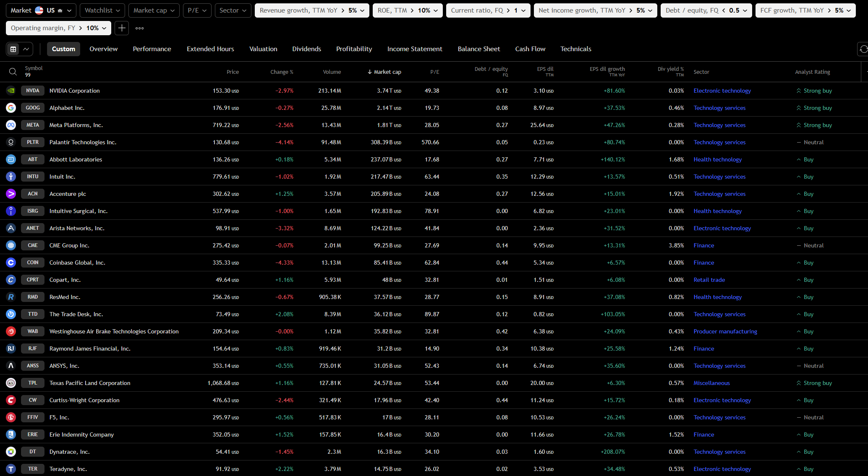Image resolution: width=868 pixels, height=476 pixels.
Task: Expand the Sector filter dropdown
Action: pyautogui.click(x=233, y=10)
